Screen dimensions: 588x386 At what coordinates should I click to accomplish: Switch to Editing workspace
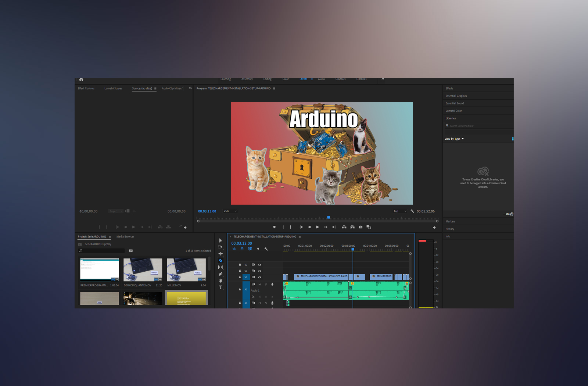point(268,79)
